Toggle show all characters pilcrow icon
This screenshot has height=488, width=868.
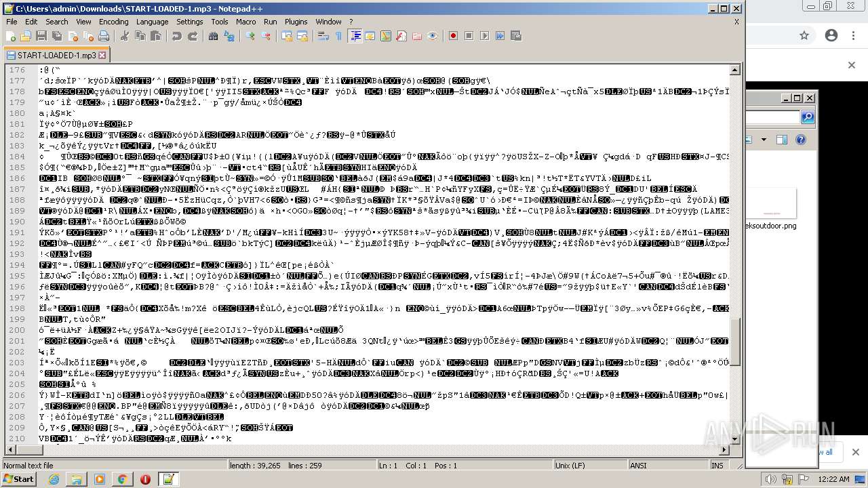[339, 36]
